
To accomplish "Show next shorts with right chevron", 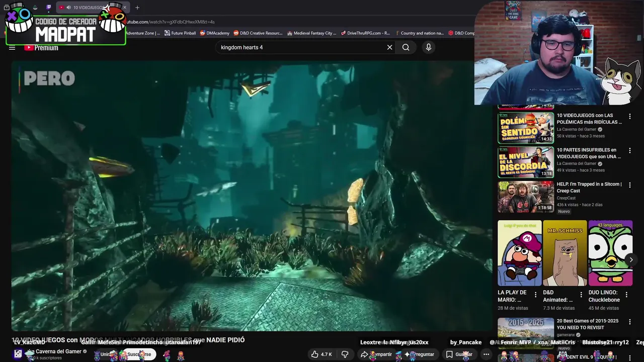I will 631,260.
